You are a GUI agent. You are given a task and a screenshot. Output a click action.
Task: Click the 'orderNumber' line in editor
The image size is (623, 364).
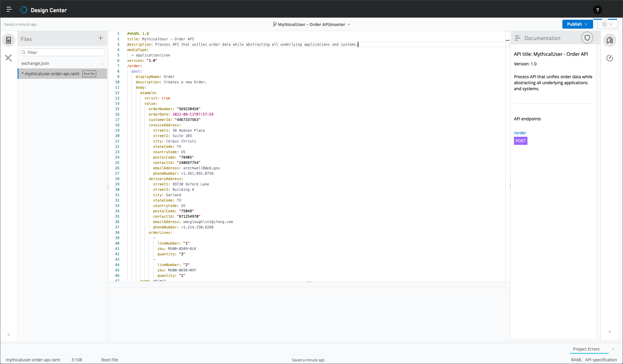(174, 109)
